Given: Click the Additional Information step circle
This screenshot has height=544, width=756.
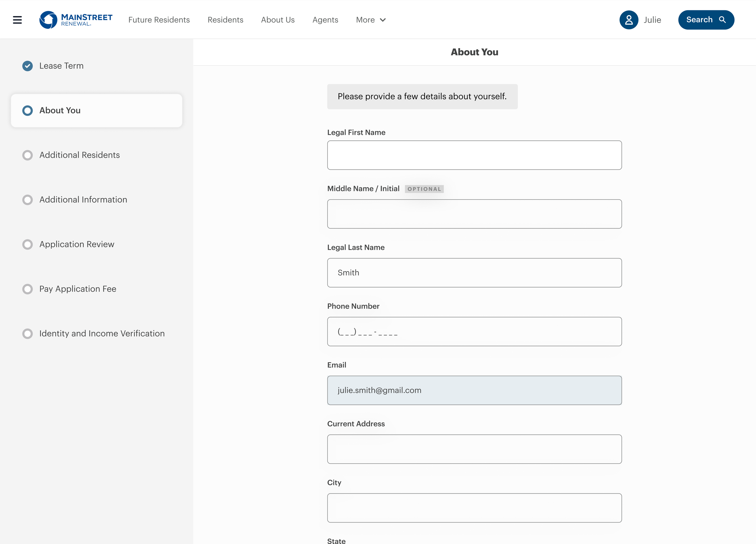Looking at the screenshot, I should point(27,200).
